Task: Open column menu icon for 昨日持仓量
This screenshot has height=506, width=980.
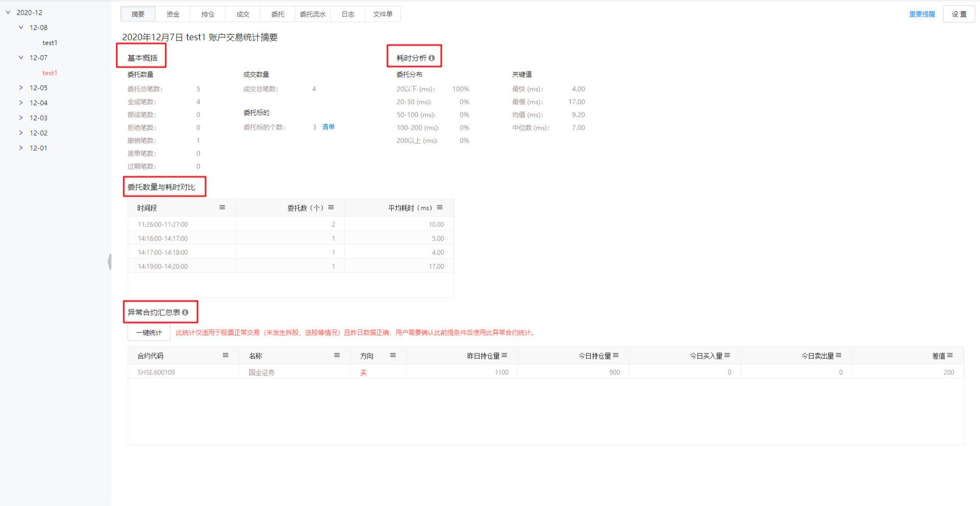Action: pyautogui.click(x=504, y=355)
